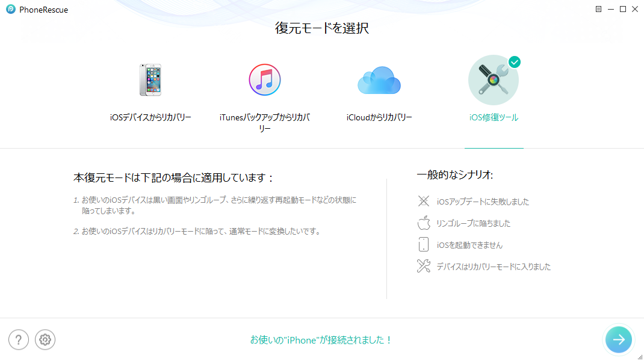The width and height of the screenshot is (644, 361).
Task: Click the green checkmark on iOS修復ツール
Action: (515, 62)
